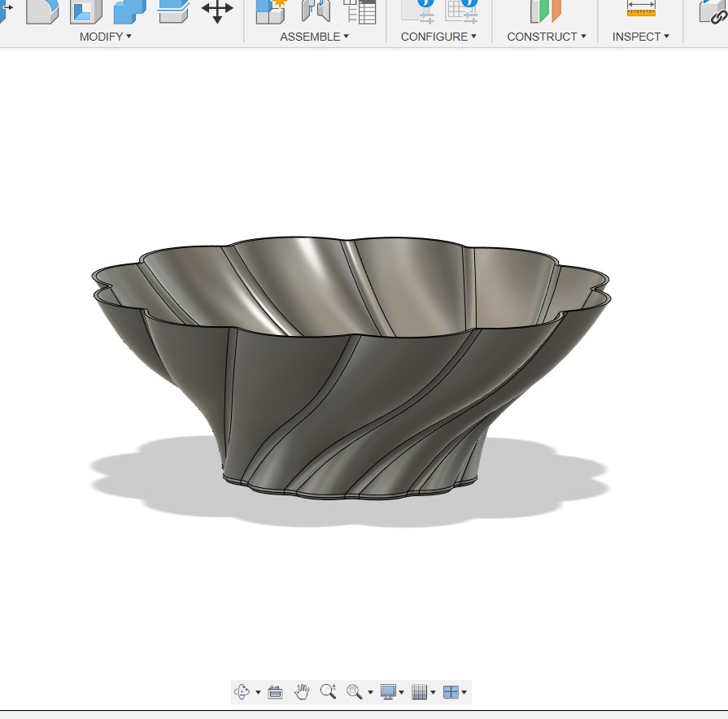Click the Viewports layout icon
This screenshot has height=719, width=728.
[451, 692]
